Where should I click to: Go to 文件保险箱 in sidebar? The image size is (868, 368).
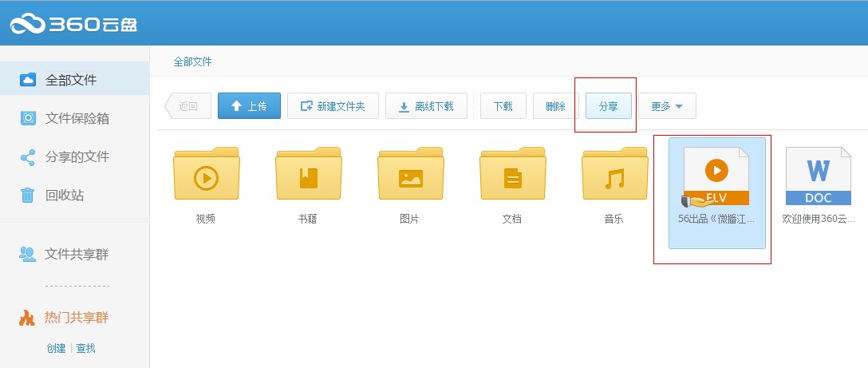[77, 118]
